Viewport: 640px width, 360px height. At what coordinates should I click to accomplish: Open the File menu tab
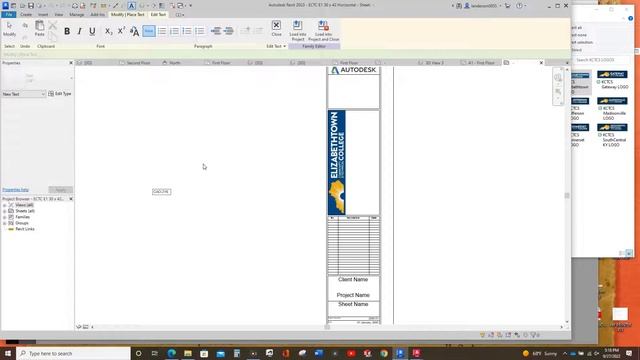(x=9, y=14)
